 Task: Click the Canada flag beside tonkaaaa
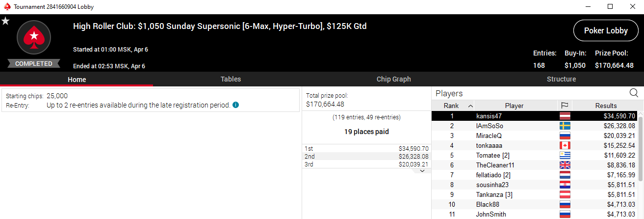click(565, 145)
